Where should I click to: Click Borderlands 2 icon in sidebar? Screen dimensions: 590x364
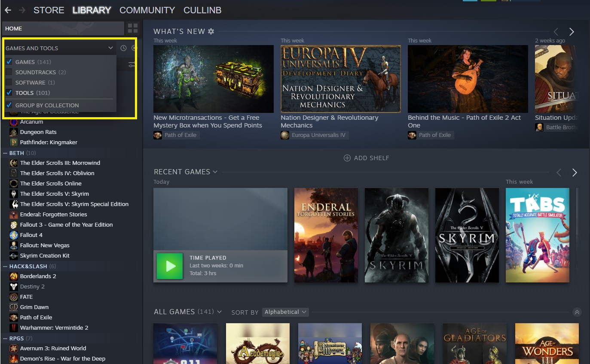pyautogui.click(x=14, y=276)
